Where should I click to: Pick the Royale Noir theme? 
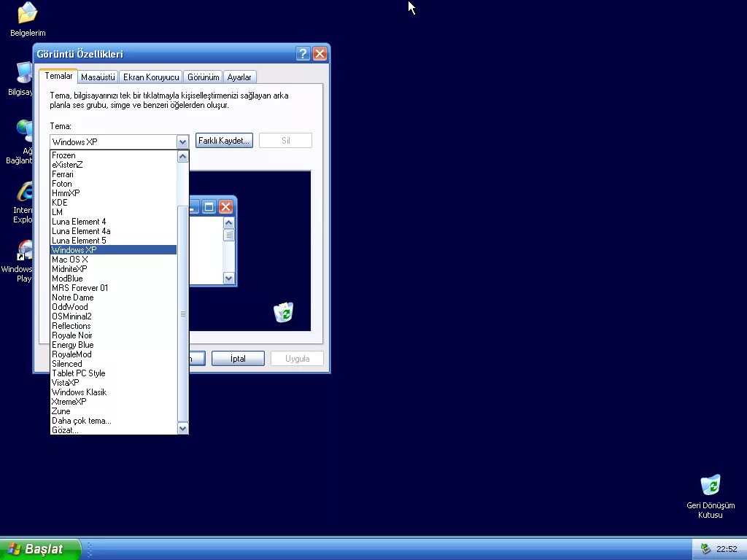click(x=113, y=335)
